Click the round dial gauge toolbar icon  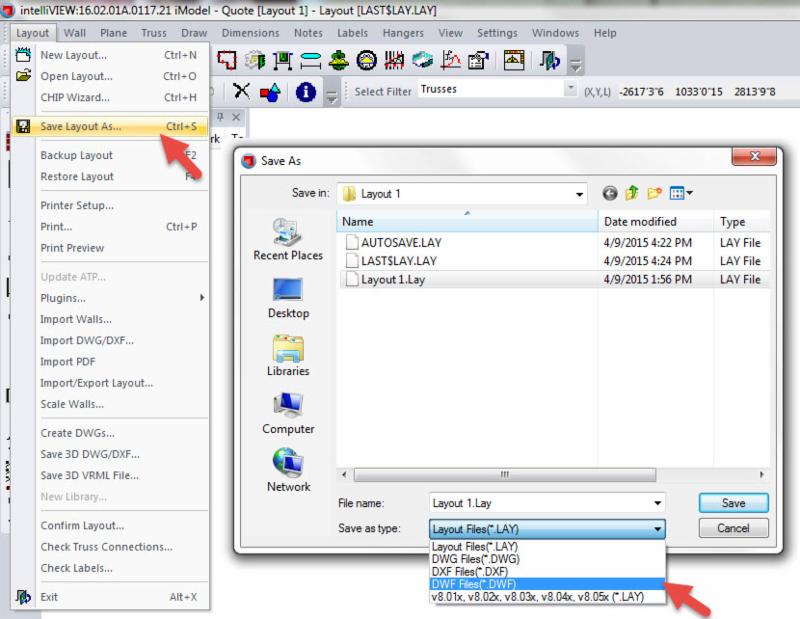[366, 61]
